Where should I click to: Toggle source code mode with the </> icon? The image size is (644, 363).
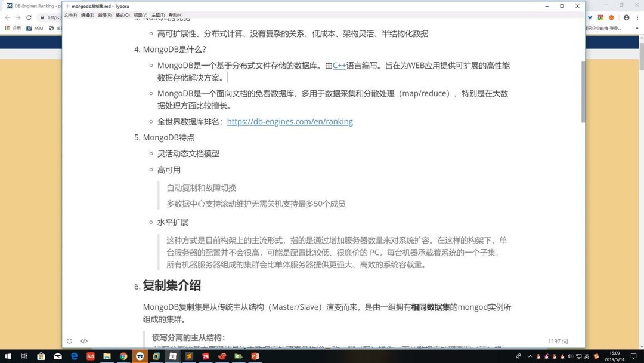pyautogui.click(x=83, y=340)
